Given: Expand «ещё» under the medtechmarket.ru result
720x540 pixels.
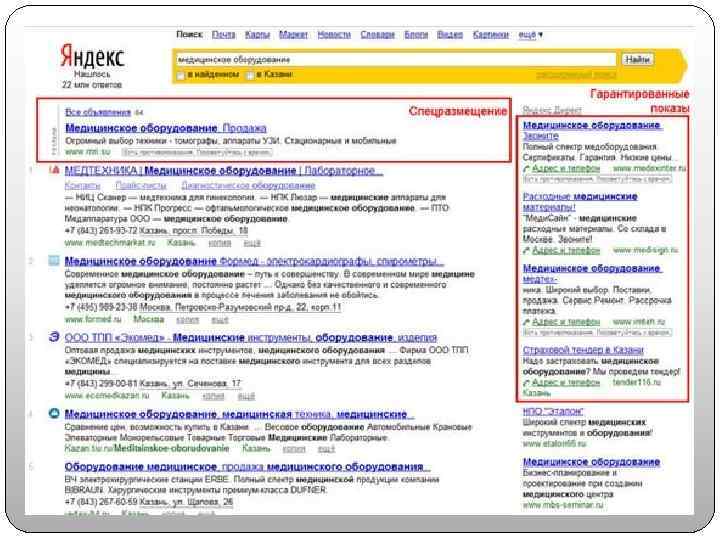Looking at the screenshot, I should point(252,242).
